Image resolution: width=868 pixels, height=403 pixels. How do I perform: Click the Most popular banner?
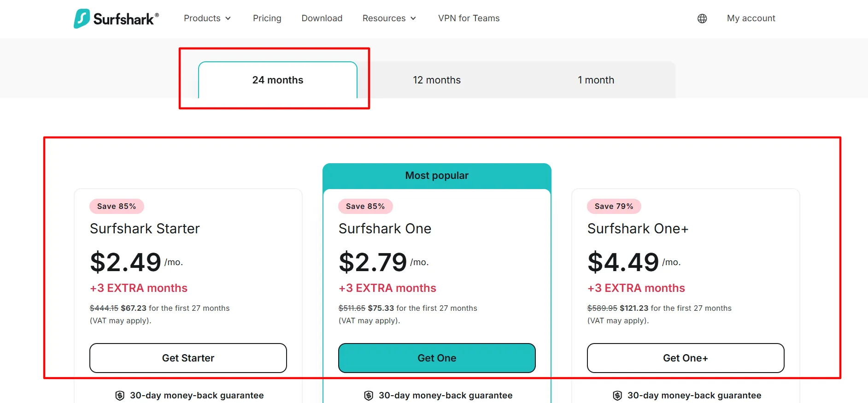[437, 176]
